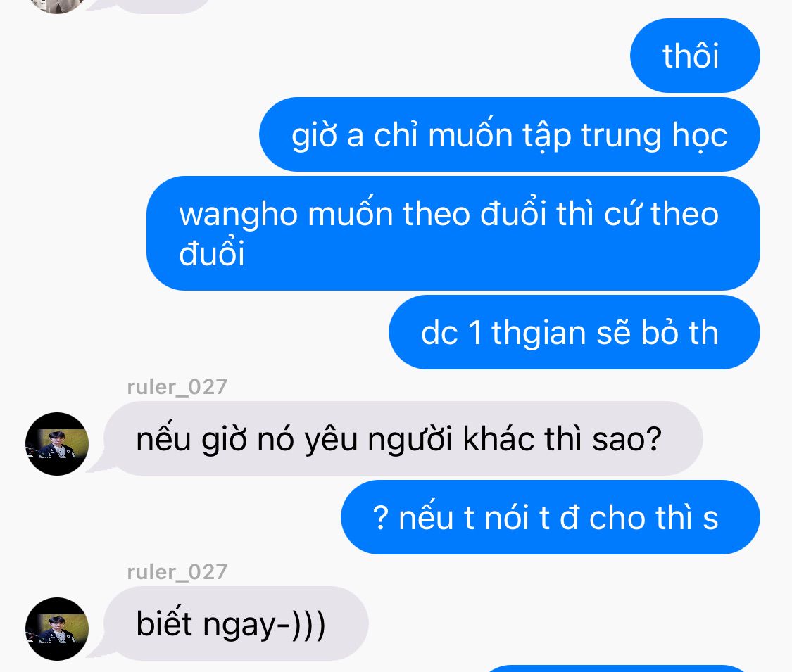Click the word 'học' in the blue message
The height and width of the screenshot is (672, 792).
point(700,137)
